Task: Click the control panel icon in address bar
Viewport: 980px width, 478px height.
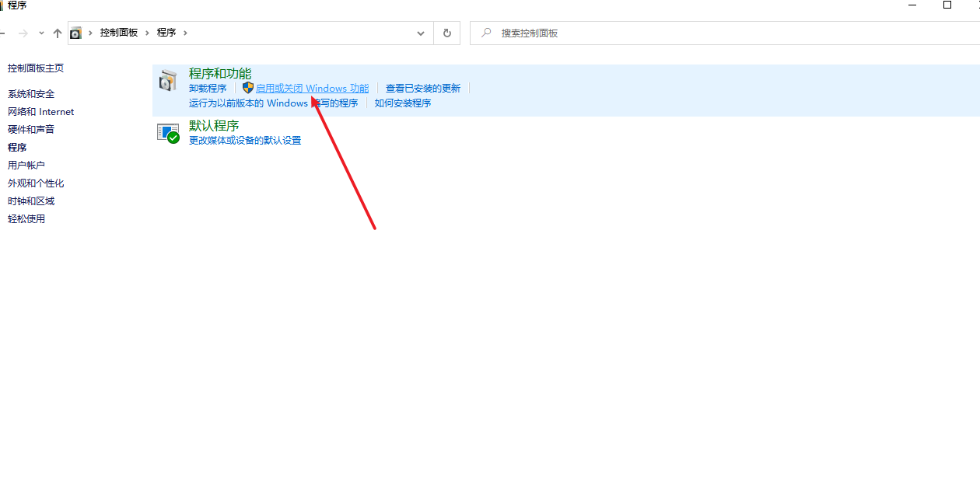Action: [x=75, y=33]
